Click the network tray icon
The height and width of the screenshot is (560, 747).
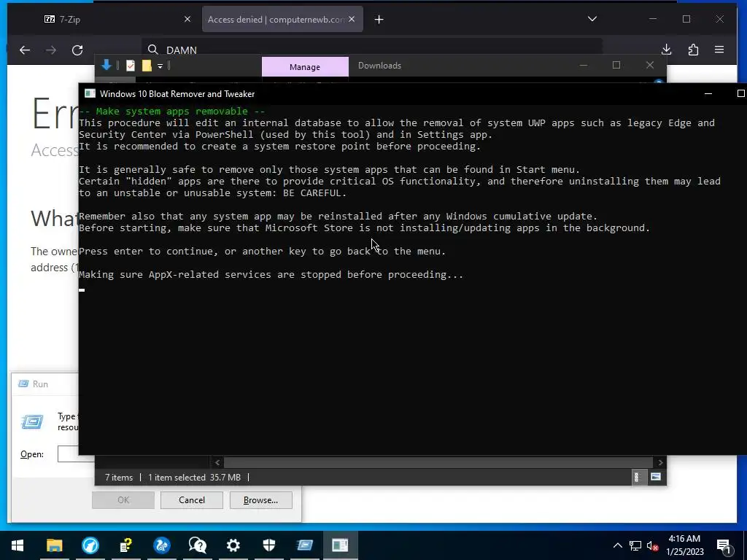[635, 545]
